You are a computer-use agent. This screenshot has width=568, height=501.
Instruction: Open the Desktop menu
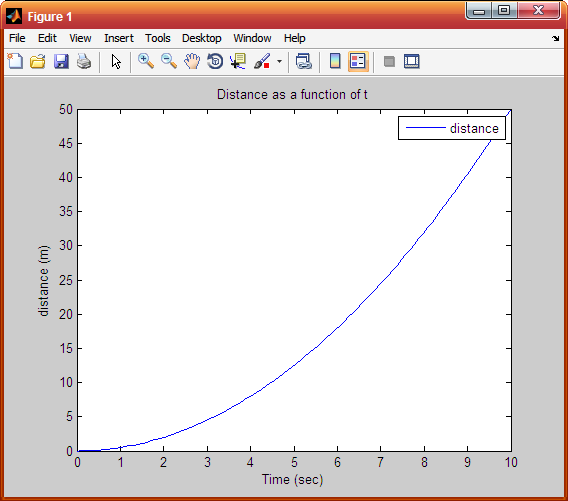pos(201,38)
